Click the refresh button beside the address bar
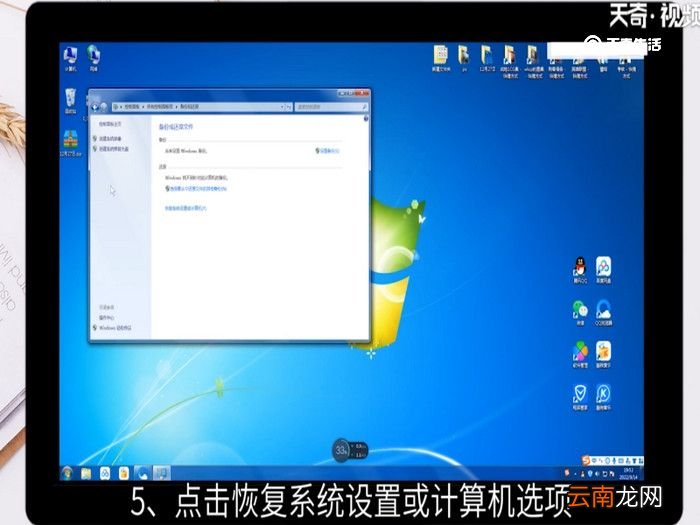The image size is (700, 525). click(289, 107)
